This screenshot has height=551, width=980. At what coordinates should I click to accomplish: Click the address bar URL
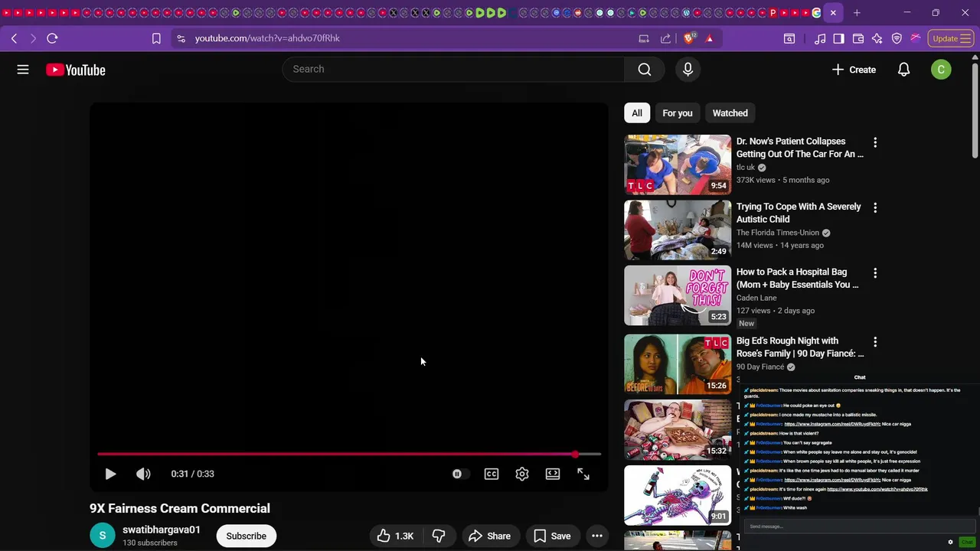pos(267,38)
